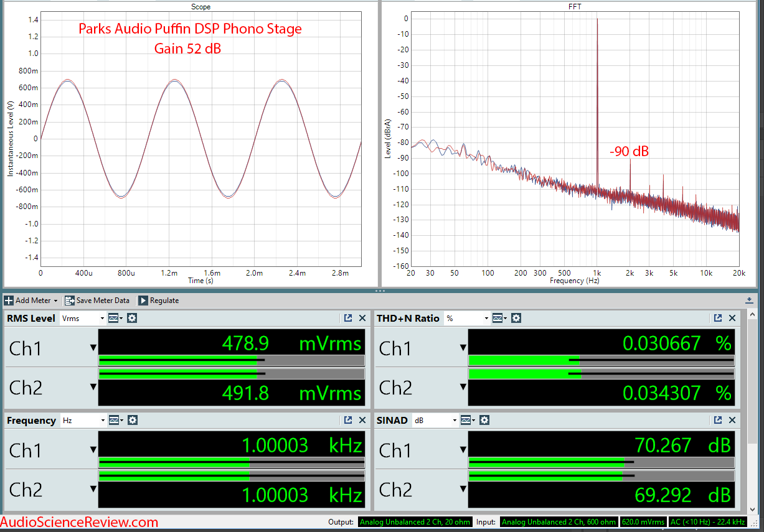
Task: Expand Ch2 arrow in Frequency meter
Action: (93, 489)
